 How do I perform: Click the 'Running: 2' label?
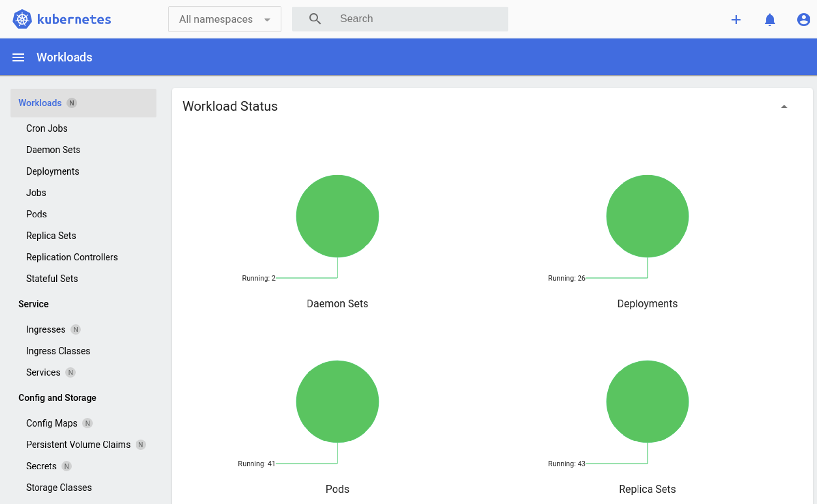pos(259,278)
